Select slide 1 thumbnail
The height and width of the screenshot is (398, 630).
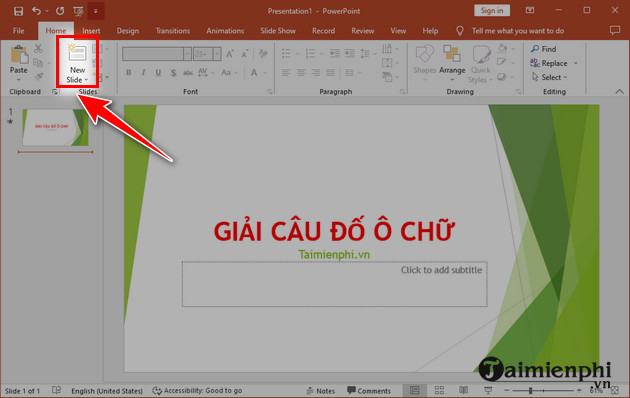(x=55, y=128)
